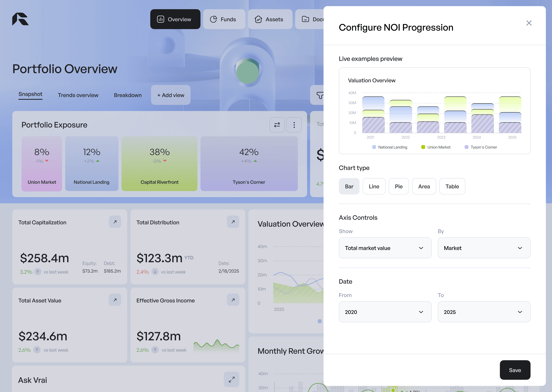The height and width of the screenshot is (392, 552).
Task: Open the Show dropdown set to Total market value
Action: (385, 248)
